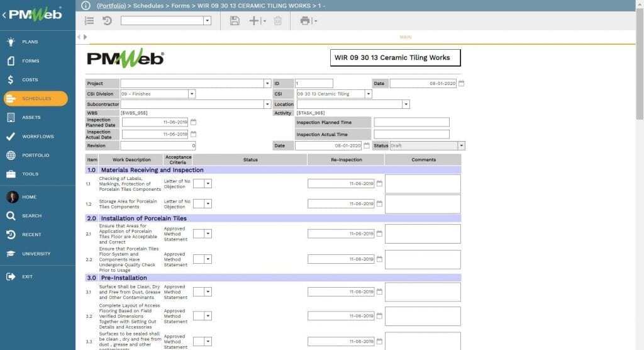Open PMWeb University
Viewport: 644px width, 350px height.
[36, 254]
